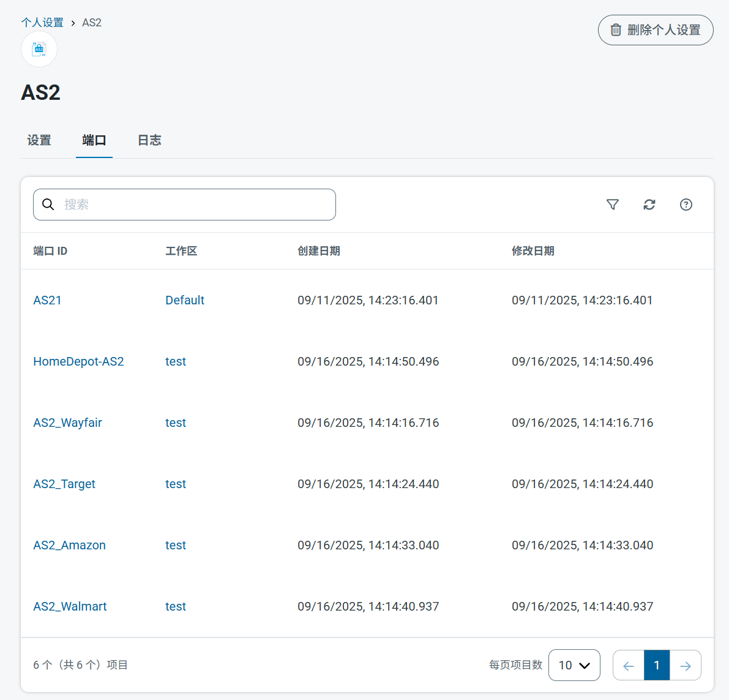729x700 pixels.
Task: Click the AS2 profile logo icon
Action: (x=39, y=49)
